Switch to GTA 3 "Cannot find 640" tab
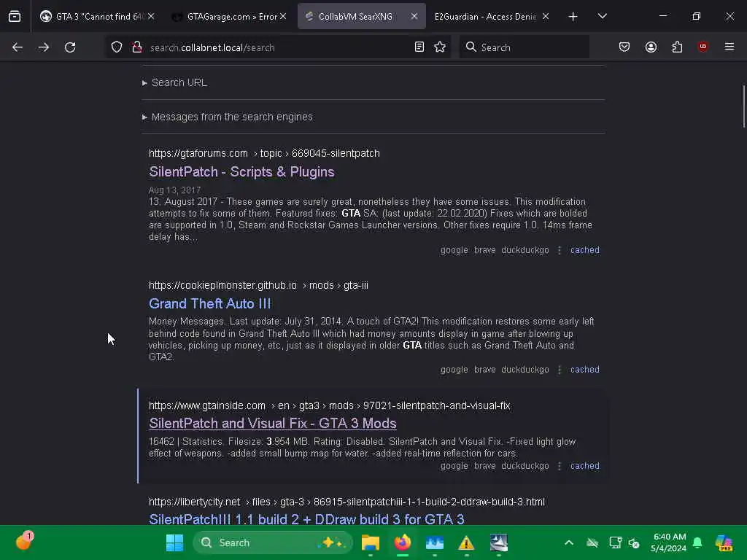The image size is (747, 560). click(x=97, y=17)
